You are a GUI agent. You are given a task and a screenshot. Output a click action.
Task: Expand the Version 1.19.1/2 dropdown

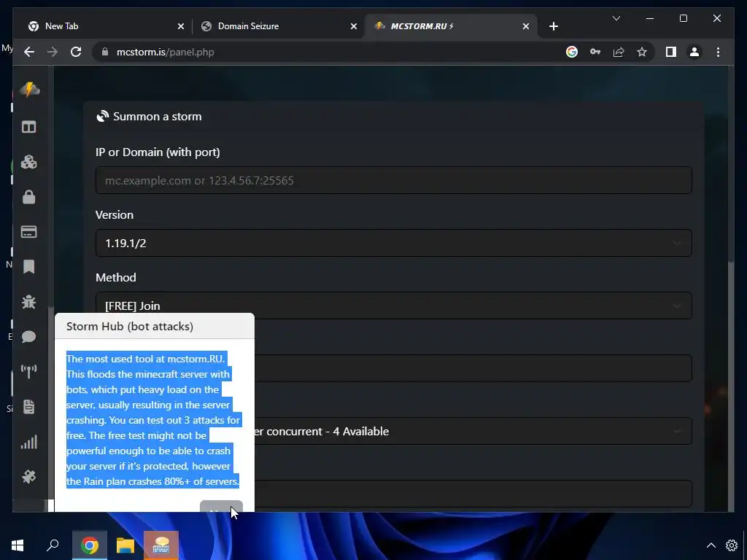click(x=393, y=243)
